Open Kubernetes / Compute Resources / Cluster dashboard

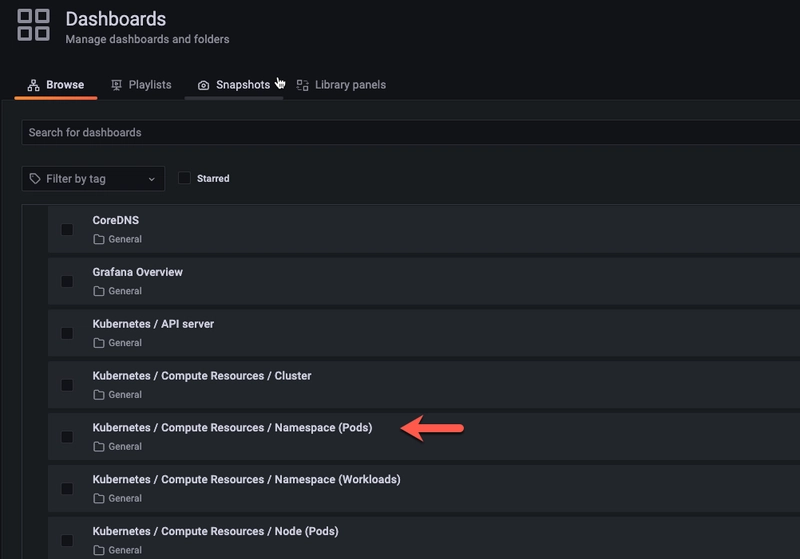coord(202,376)
